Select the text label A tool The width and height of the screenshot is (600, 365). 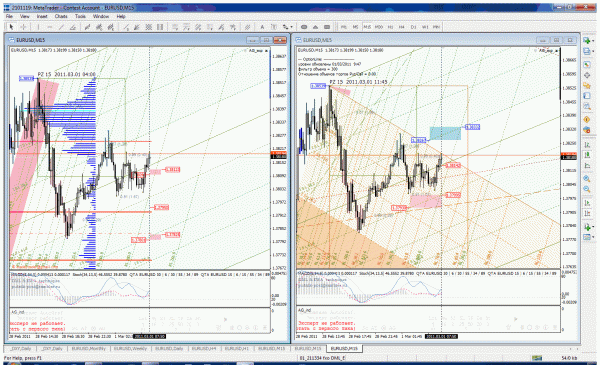[262, 27]
